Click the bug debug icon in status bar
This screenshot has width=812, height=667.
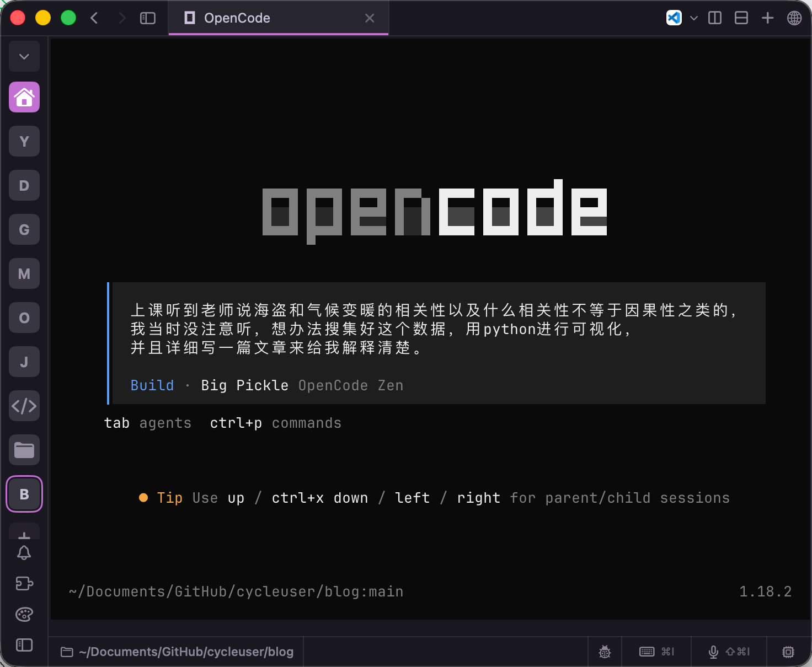(x=605, y=652)
